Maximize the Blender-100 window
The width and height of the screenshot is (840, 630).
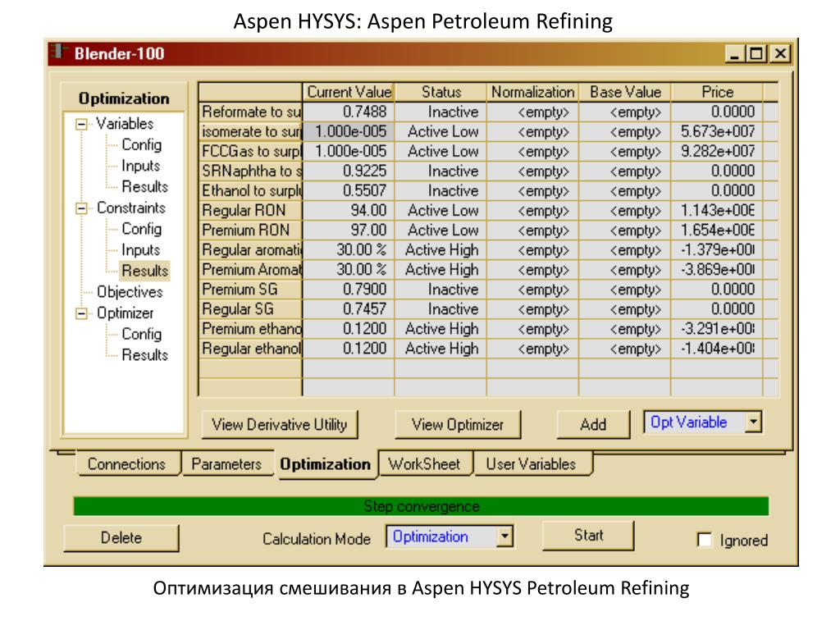tap(757, 53)
